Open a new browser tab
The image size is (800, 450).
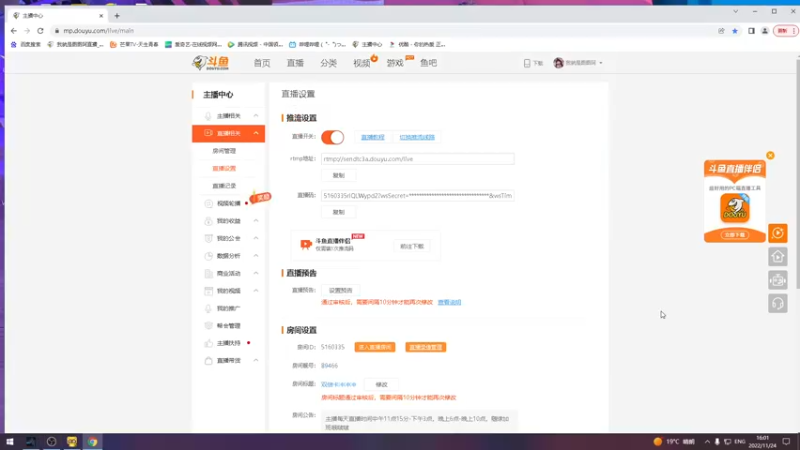point(117,16)
